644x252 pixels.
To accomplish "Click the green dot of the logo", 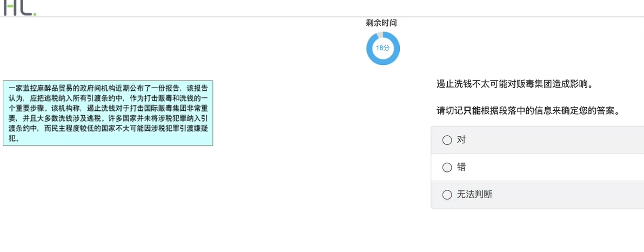I will tap(35, 14).
